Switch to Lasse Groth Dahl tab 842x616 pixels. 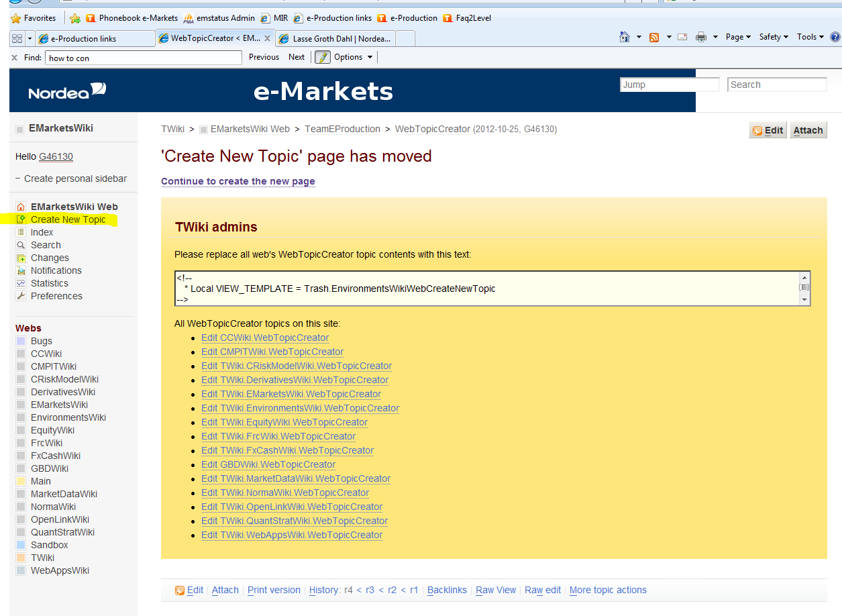pos(335,39)
